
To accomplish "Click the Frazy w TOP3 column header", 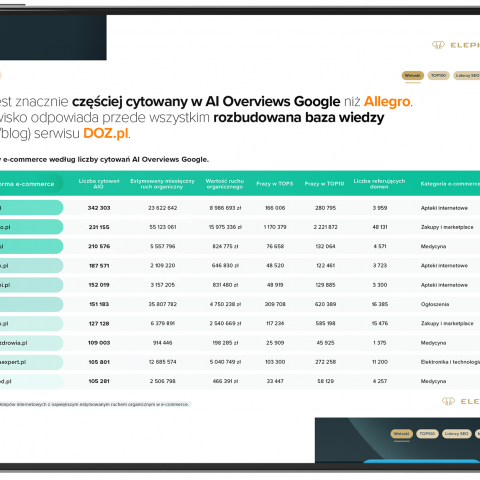I will [275, 184].
